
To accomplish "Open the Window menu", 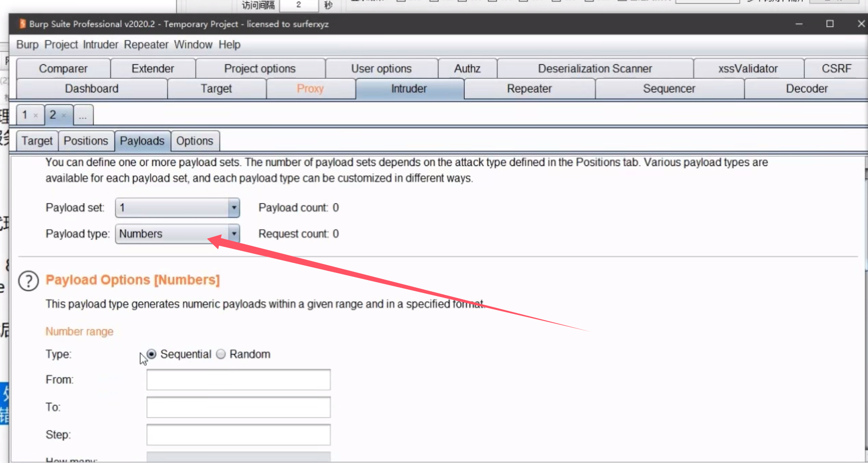I will [x=193, y=45].
